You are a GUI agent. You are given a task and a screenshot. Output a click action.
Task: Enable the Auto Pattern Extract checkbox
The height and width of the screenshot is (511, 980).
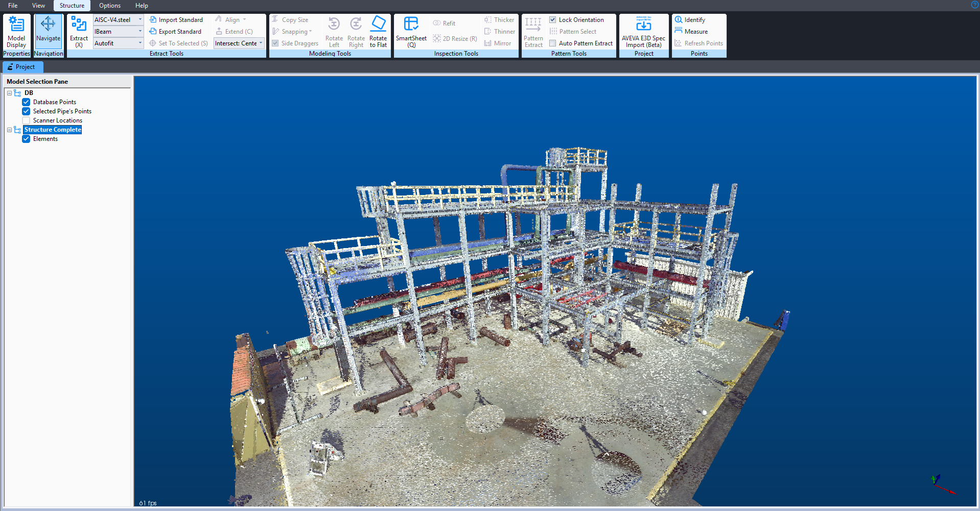[x=552, y=43]
